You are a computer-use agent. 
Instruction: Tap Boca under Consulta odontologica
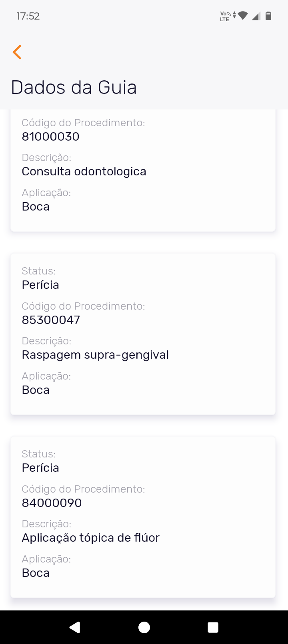point(36,207)
